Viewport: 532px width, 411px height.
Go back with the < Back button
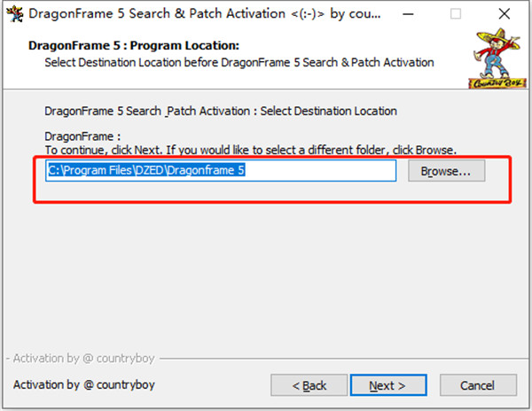(x=309, y=385)
